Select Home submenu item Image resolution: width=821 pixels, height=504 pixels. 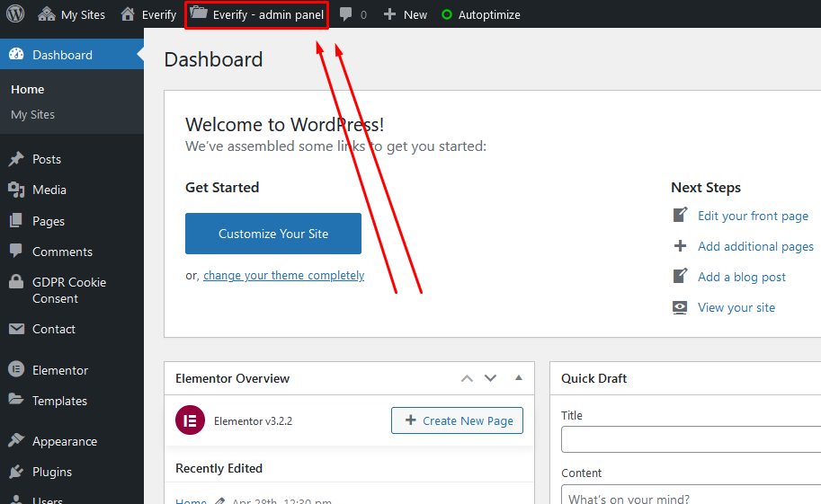click(x=28, y=90)
